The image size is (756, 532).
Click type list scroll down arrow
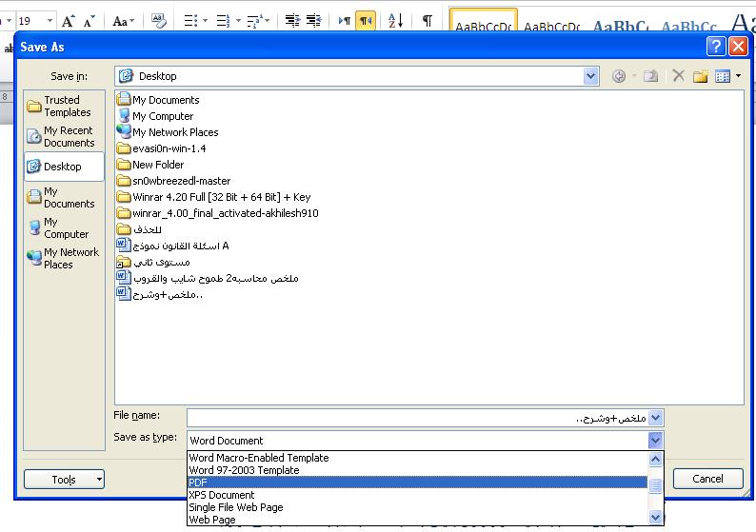click(x=655, y=517)
